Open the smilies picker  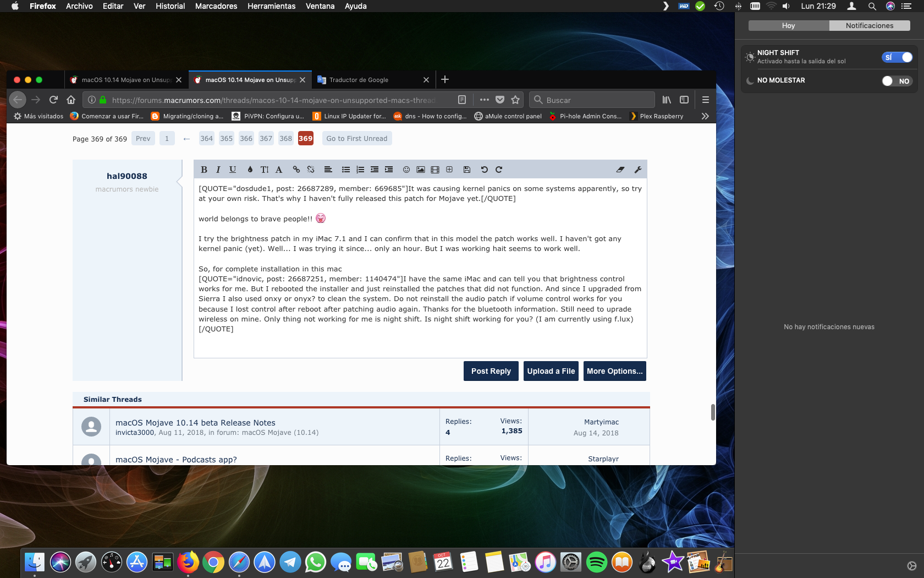coord(406,170)
